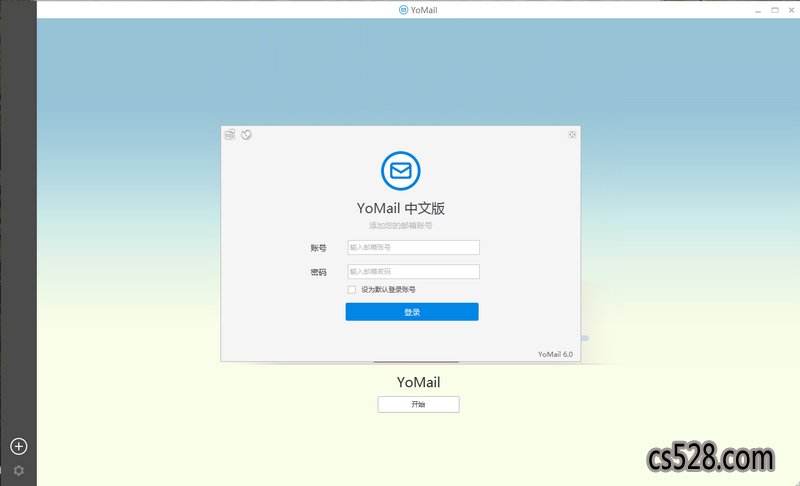Click the 账号 label text
This screenshot has height=486, width=800.
318,248
